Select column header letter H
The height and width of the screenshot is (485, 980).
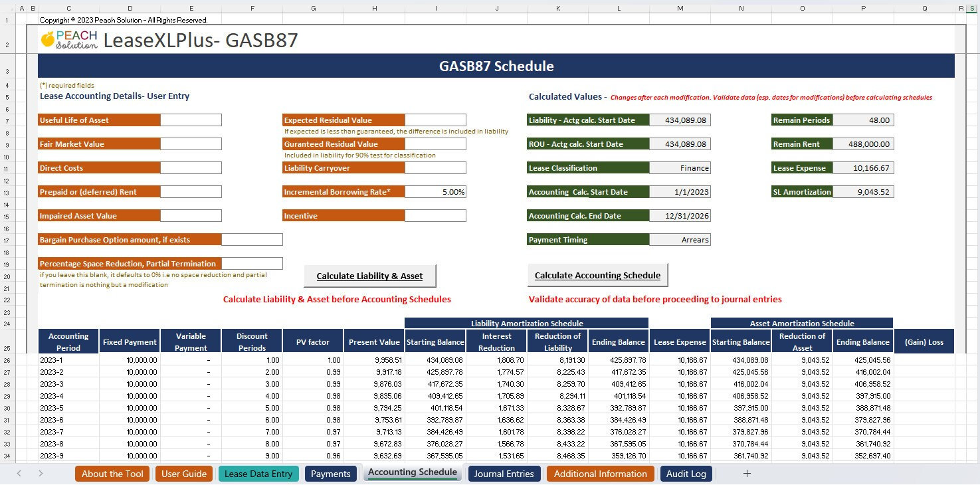click(x=374, y=8)
